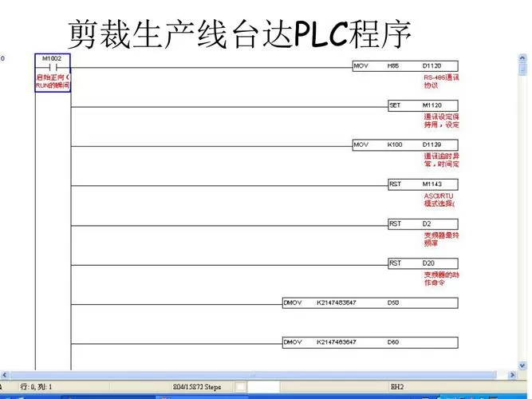Click the ASCII/RTU comment under M1143
The width and height of the screenshot is (532, 399).
click(439, 199)
